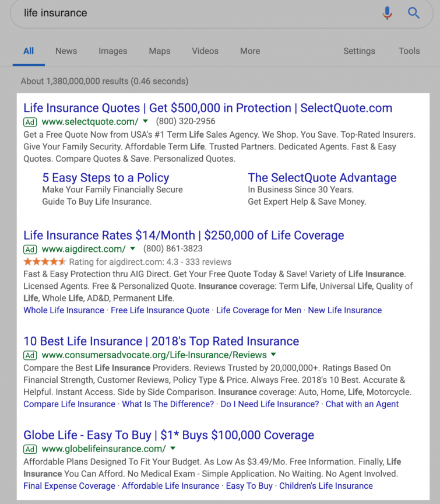The width and height of the screenshot is (440, 504).
Task: Open the search Tools menu
Action: click(409, 51)
